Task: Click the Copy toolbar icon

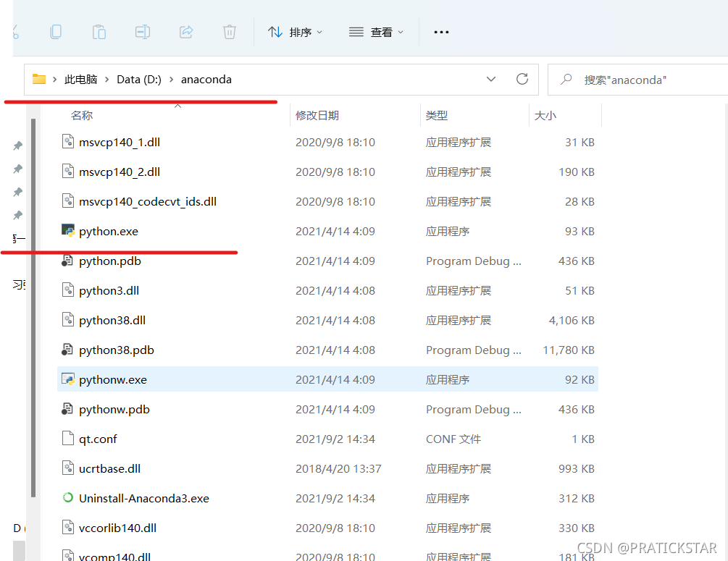Action: [x=56, y=32]
